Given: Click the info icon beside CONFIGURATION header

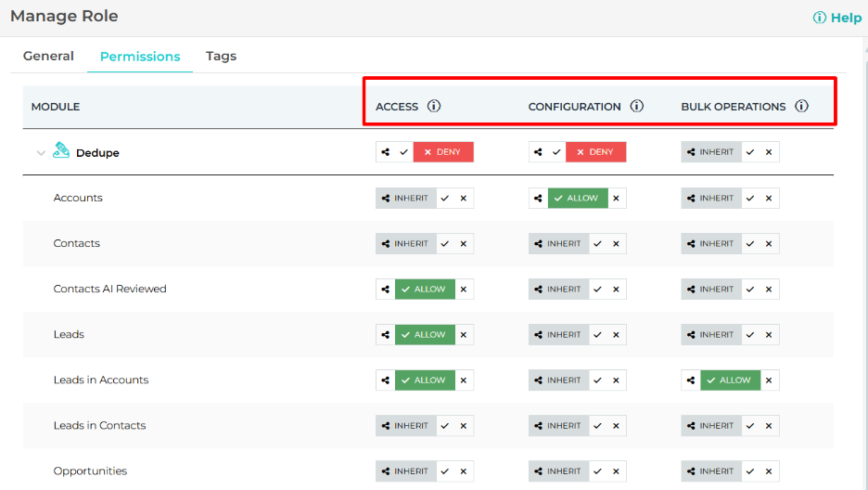Looking at the screenshot, I should click(637, 106).
